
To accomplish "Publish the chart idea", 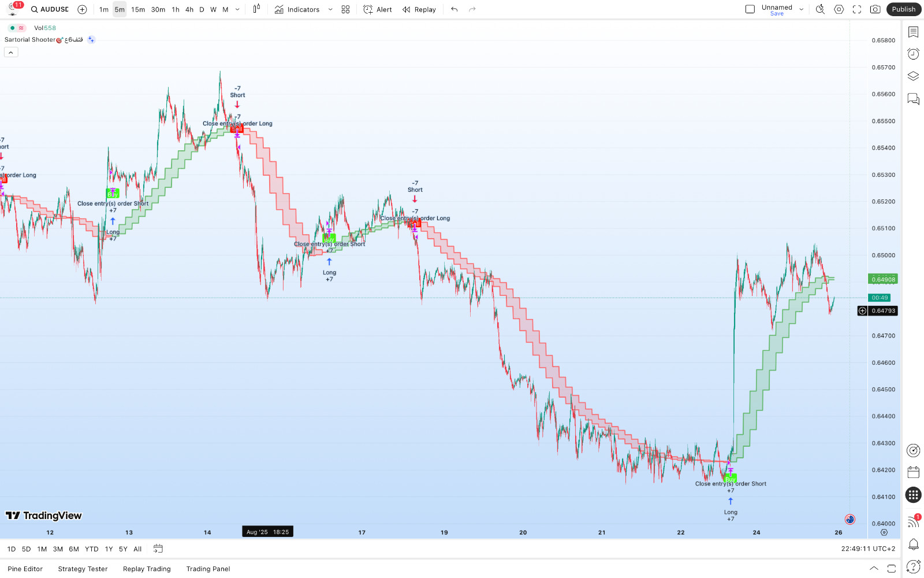I will [903, 9].
